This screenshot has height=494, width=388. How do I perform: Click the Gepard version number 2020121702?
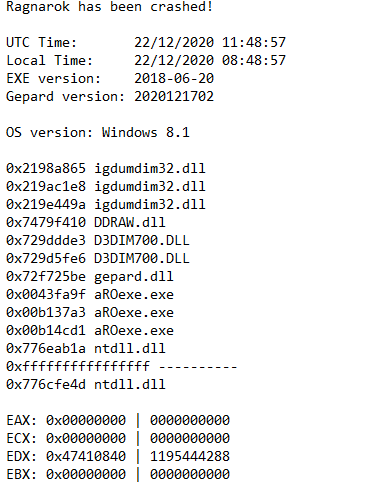[174, 96]
